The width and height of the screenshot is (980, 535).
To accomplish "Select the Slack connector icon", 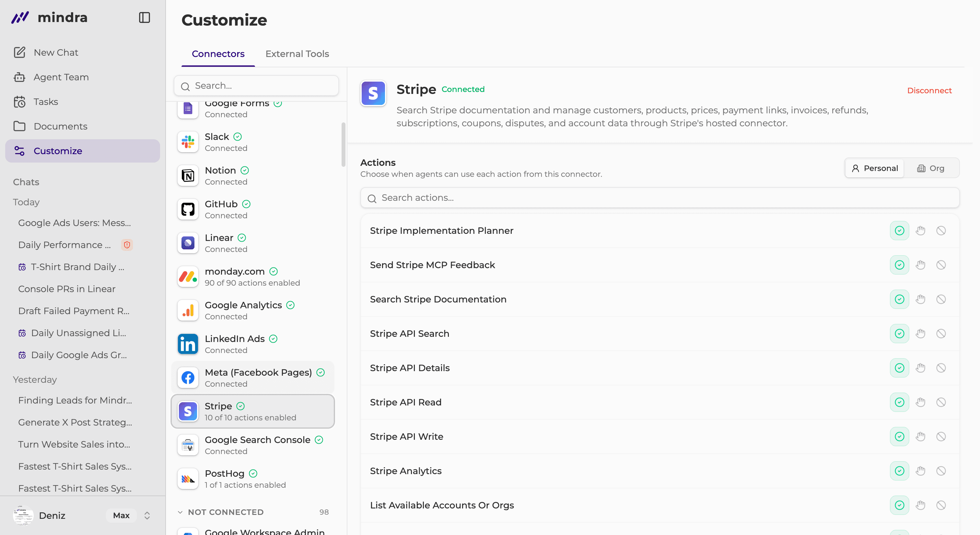I will pyautogui.click(x=188, y=142).
